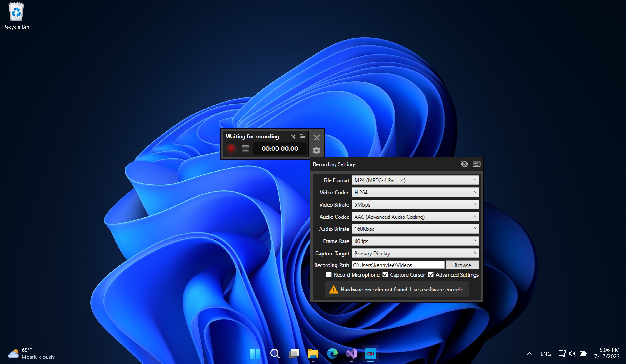Click the keyboard shortcuts icon

coord(476,164)
